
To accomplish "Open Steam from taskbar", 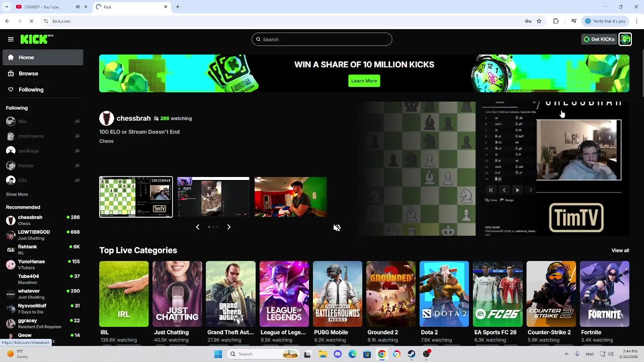I will 412,354.
